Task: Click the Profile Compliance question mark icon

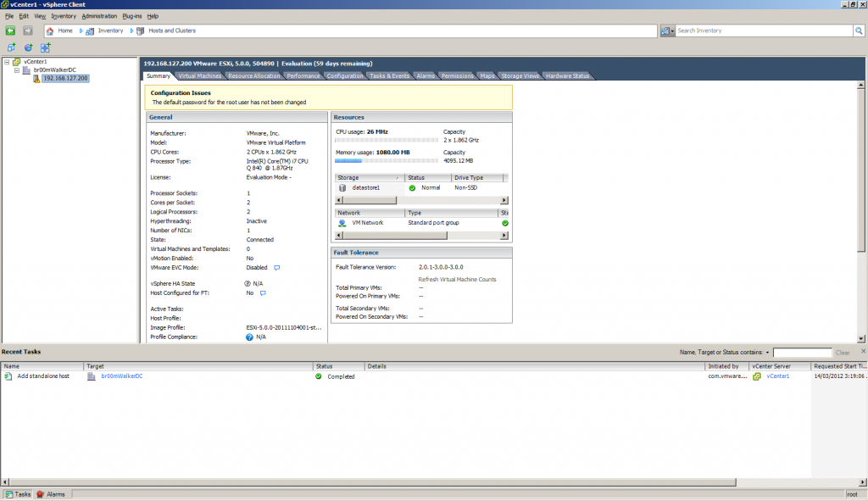Action: tap(249, 337)
